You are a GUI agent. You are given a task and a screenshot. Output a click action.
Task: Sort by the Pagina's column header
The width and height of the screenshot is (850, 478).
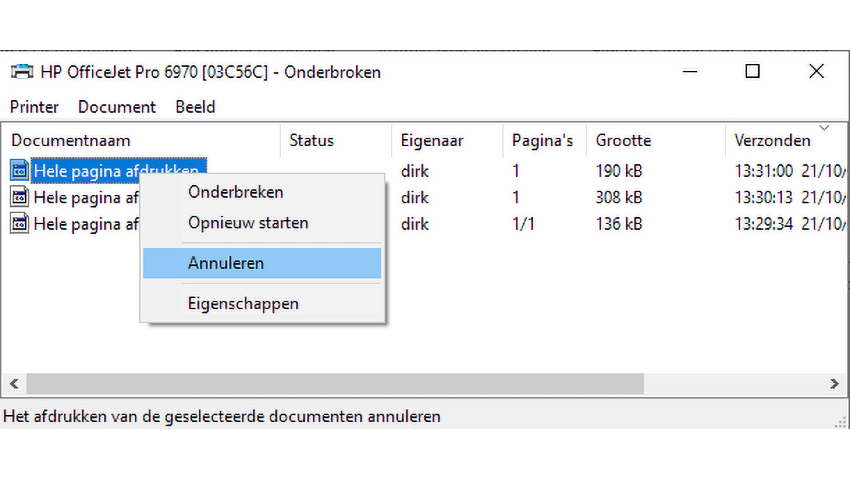pos(542,141)
